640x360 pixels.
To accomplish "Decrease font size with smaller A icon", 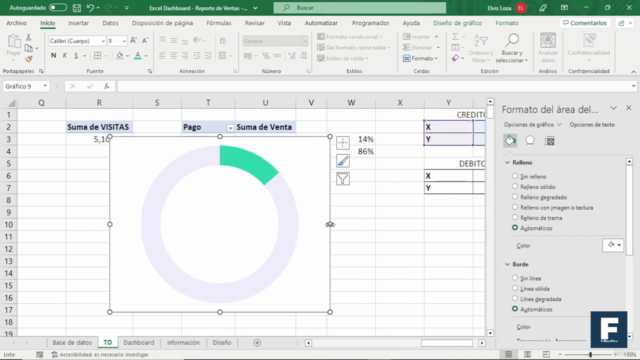I will [x=145, y=40].
